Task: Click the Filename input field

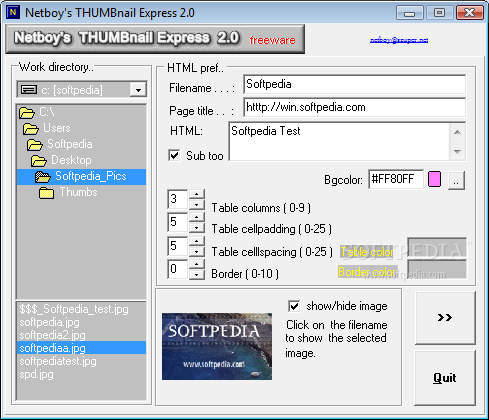Action: tap(354, 84)
